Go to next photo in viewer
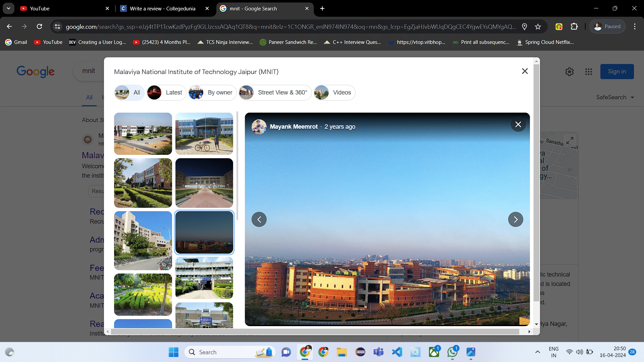644x362 pixels. coord(516,220)
